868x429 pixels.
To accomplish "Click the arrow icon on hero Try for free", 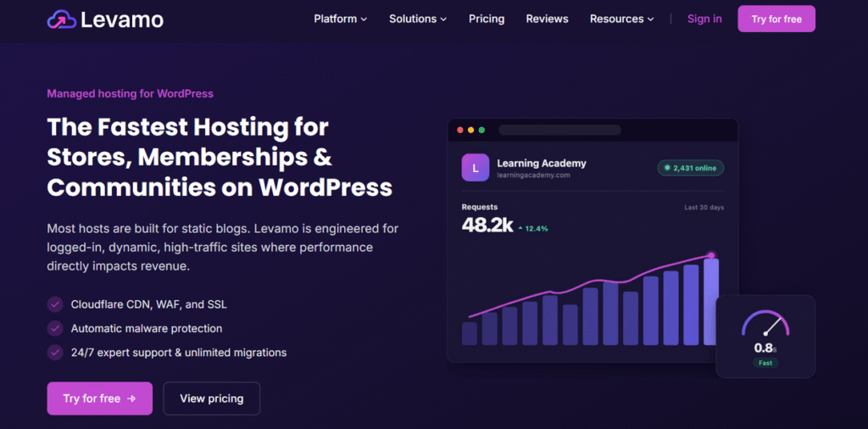I will (x=131, y=398).
